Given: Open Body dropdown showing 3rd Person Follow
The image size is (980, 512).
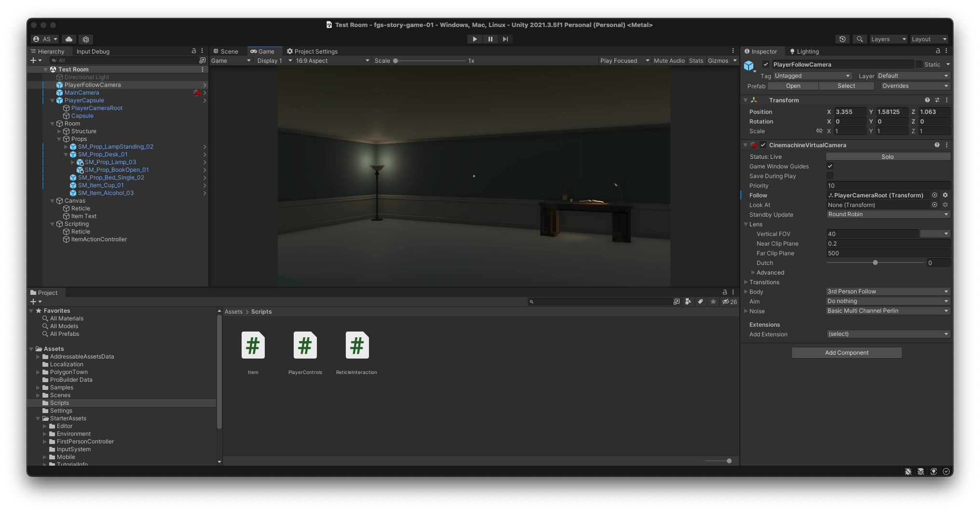Looking at the screenshot, I should [x=888, y=291].
